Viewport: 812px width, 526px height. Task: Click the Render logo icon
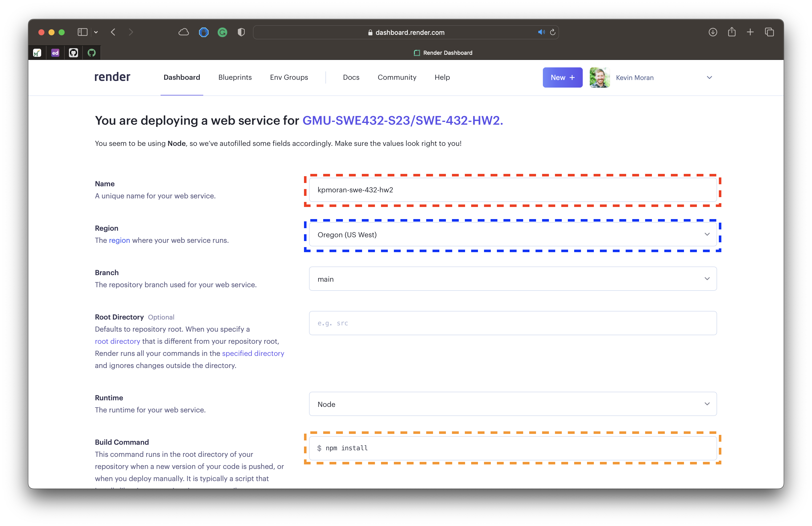[112, 77]
